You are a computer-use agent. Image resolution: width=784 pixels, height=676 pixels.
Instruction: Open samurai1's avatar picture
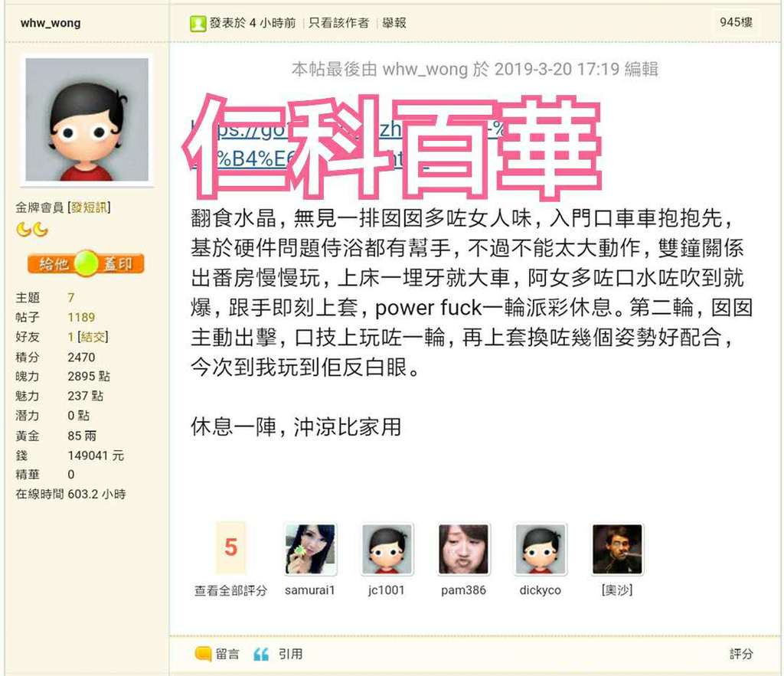[x=311, y=549]
